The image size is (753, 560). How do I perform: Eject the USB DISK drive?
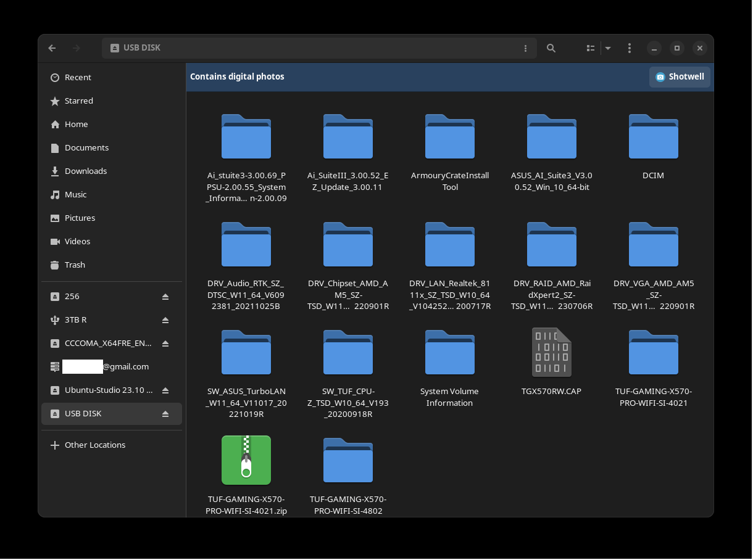click(x=165, y=414)
